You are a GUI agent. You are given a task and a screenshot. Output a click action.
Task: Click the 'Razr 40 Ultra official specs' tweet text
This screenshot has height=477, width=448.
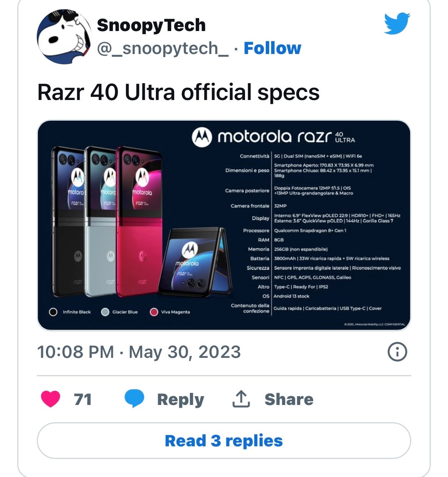coord(178,92)
